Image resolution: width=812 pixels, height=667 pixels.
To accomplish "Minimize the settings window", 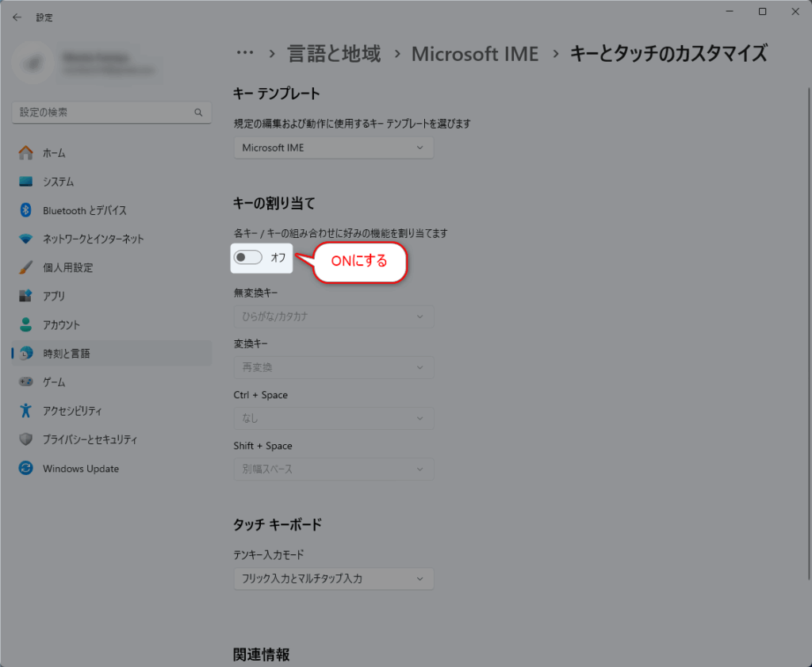I will point(730,11).
